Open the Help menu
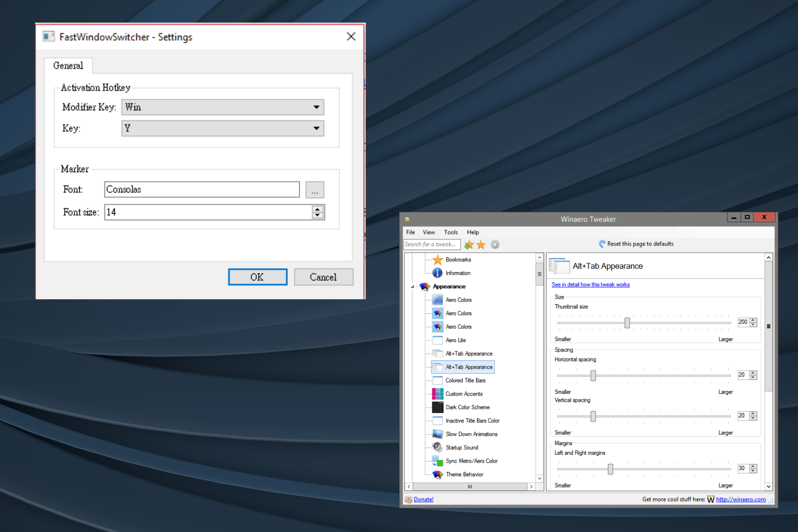The height and width of the screenshot is (532, 798). tap(473, 232)
